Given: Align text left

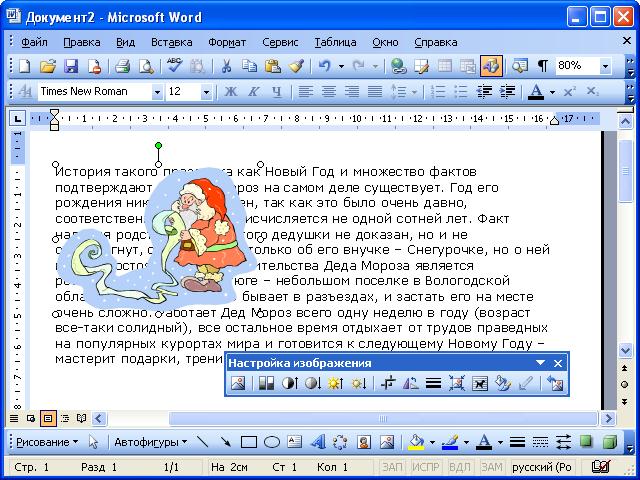Looking at the screenshot, I should pyautogui.click(x=305, y=92).
